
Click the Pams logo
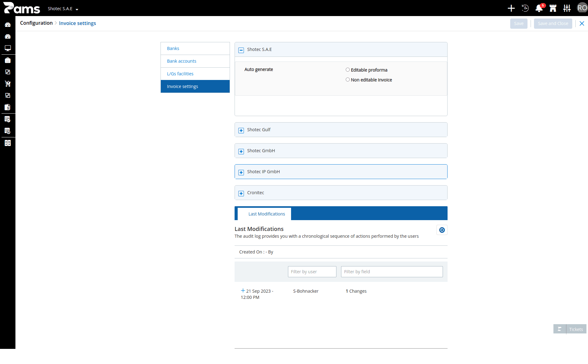click(22, 8)
